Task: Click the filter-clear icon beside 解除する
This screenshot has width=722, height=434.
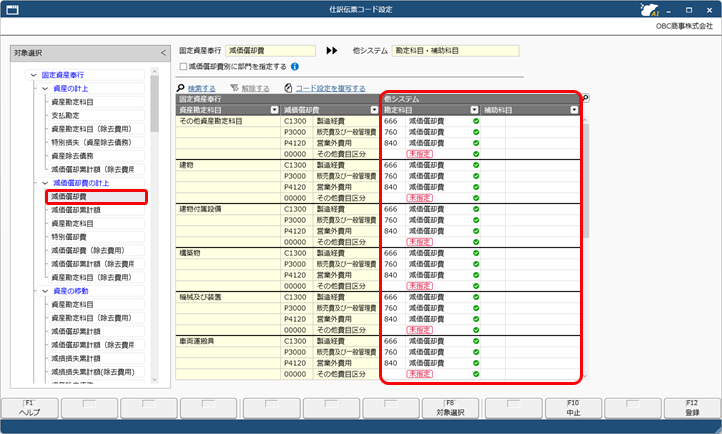Action: coord(234,88)
